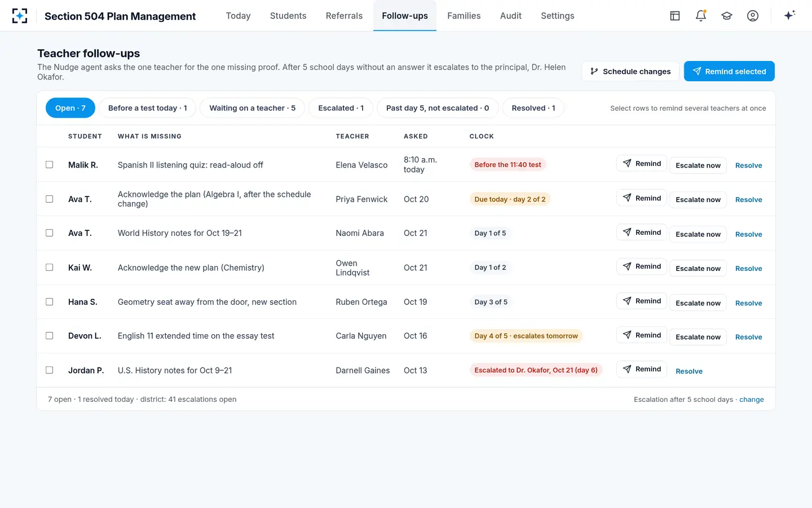Escalate now for Priya Fenwick row
The width and height of the screenshot is (812, 508).
point(698,200)
